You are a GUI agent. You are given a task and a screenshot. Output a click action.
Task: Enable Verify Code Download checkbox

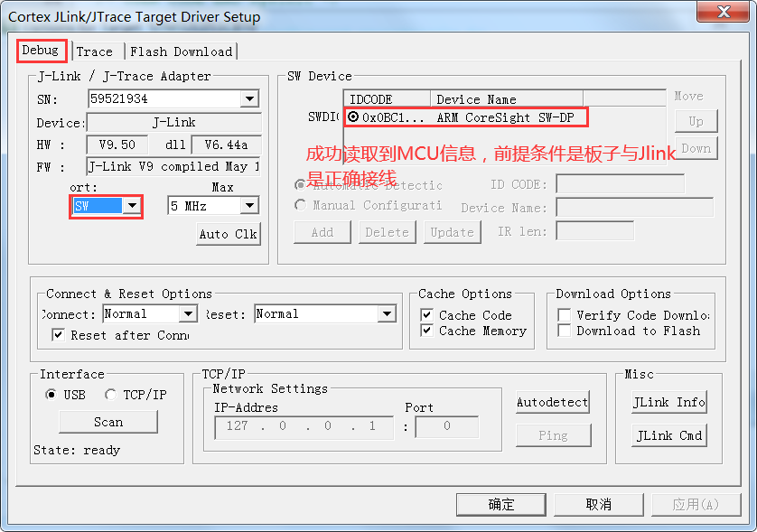coord(564,315)
